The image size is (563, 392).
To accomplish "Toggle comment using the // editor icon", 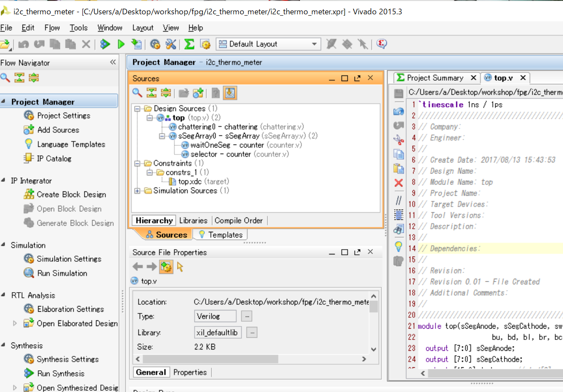I will click(x=398, y=200).
